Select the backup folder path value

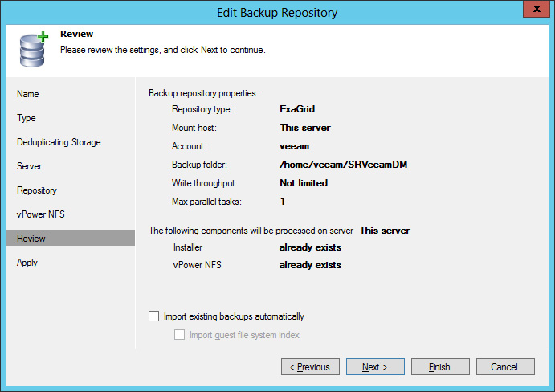pyautogui.click(x=343, y=165)
